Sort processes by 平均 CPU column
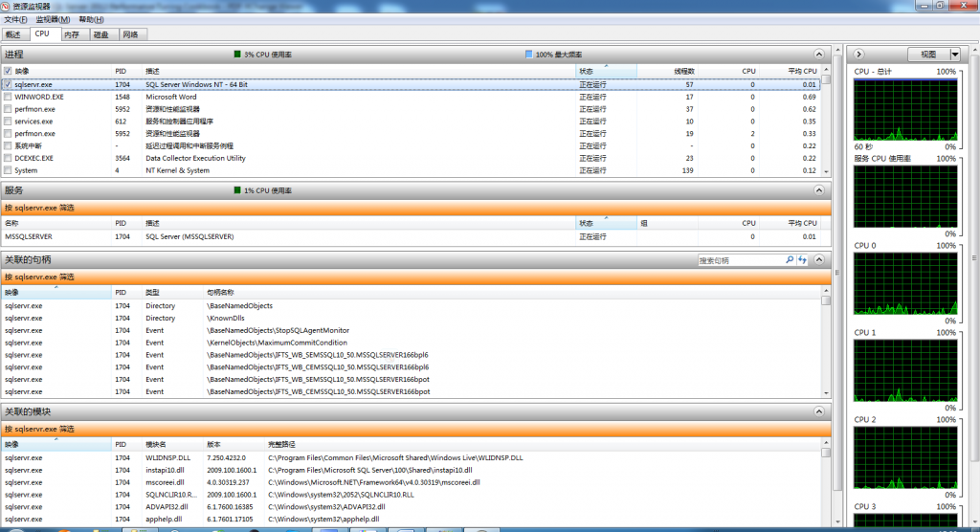The width and height of the screenshot is (980, 532). (790, 71)
